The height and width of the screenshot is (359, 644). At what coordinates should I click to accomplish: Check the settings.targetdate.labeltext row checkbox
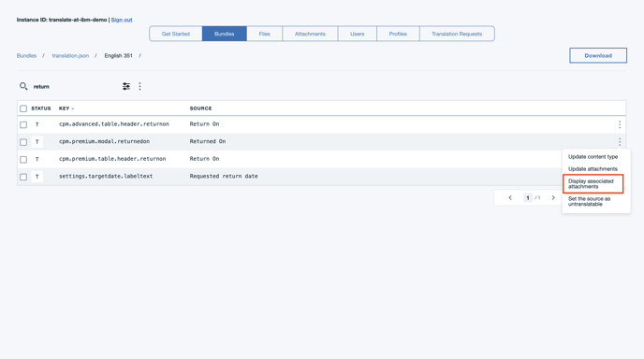23,177
